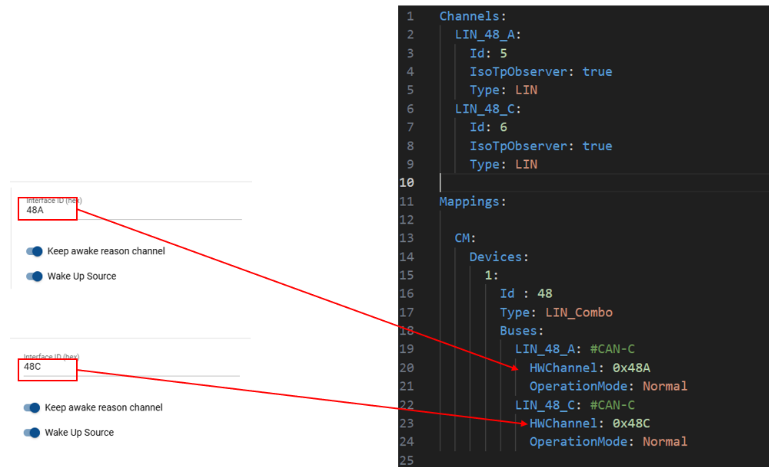The image size is (769, 467).
Task: Click Id value 5 on line 3
Action: click(x=504, y=53)
